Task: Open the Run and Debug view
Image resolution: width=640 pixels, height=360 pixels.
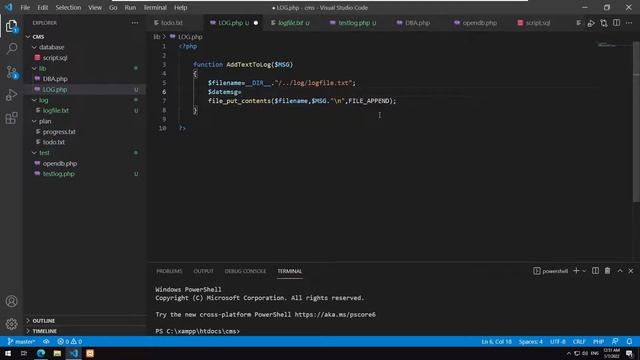Action: (11, 95)
